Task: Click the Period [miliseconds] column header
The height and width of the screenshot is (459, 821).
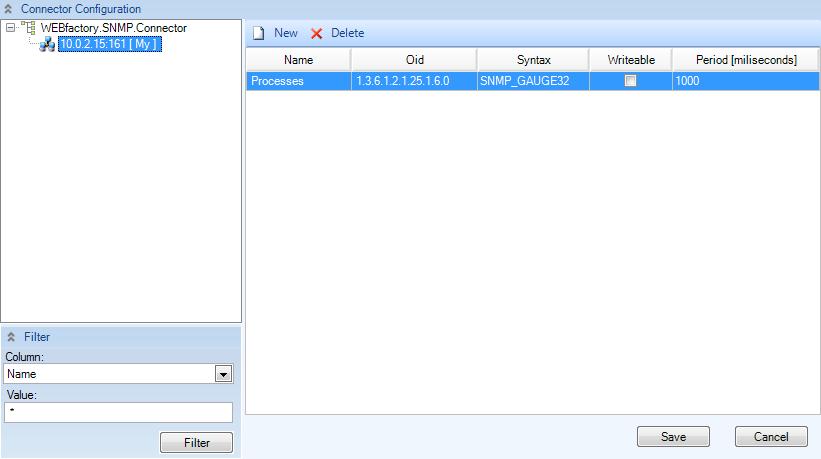Action: [x=746, y=60]
